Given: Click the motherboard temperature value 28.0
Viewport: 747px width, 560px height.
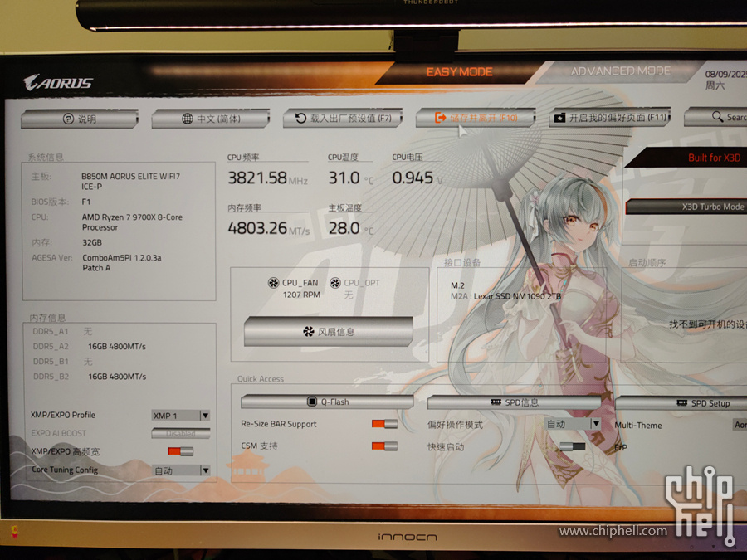Looking at the screenshot, I should [344, 228].
